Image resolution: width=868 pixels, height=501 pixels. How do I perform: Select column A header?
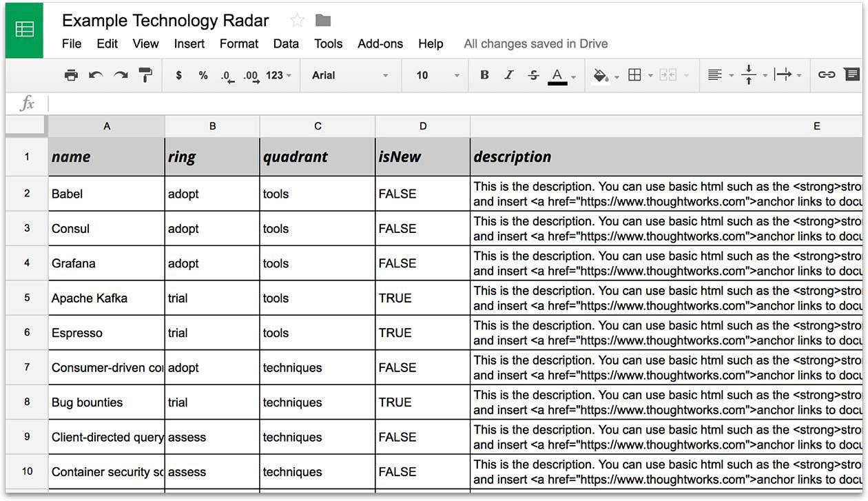coord(107,126)
